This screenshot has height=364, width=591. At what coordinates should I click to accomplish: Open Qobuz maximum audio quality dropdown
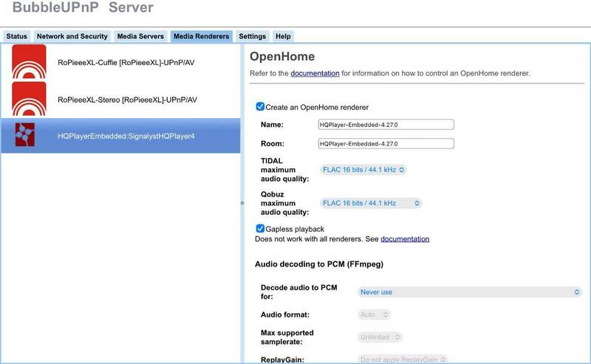(x=371, y=203)
